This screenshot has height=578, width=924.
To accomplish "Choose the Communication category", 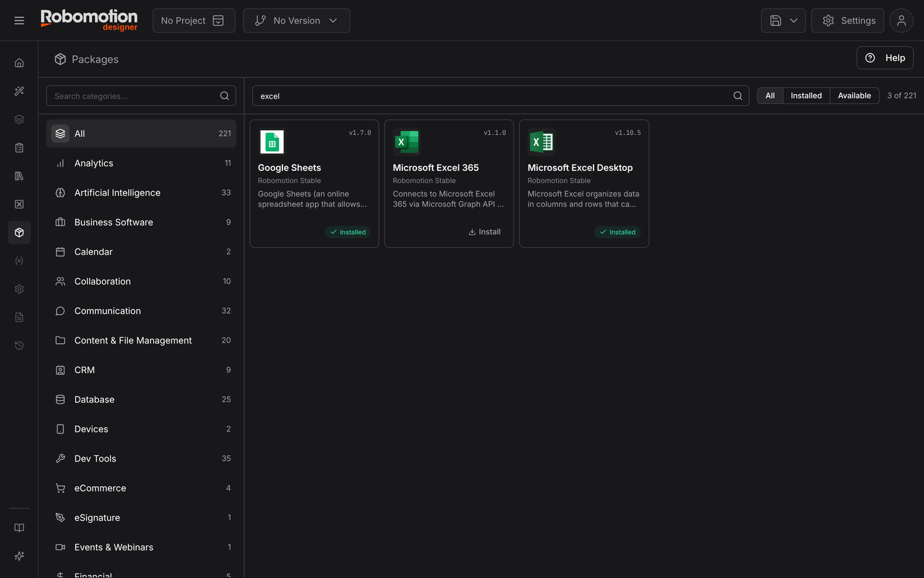I will pyautogui.click(x=141, y=311).
